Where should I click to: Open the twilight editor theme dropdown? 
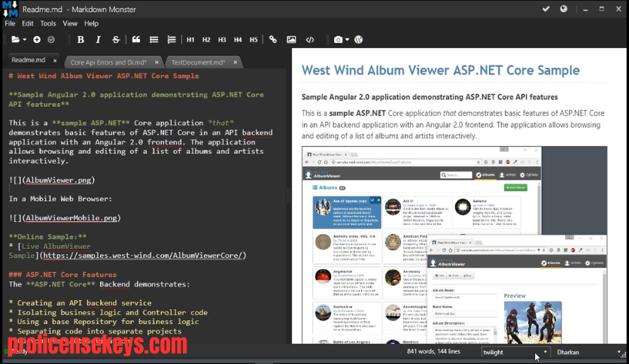point(515,352)
